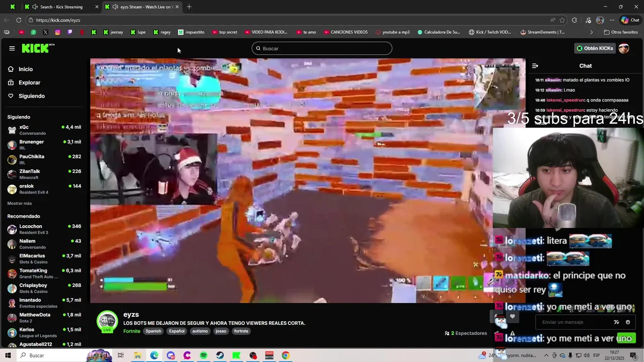Open the browser extensions puzzle icon
Screen dimensions: 644x362
tap(575, 20)
